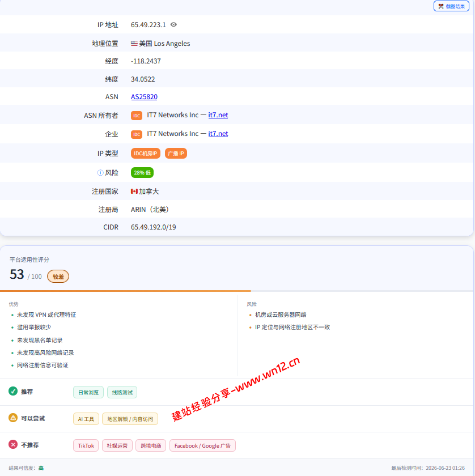475x476 pixels.
Task: Open it7.net link in 企业 row
Action: tap(218, 134)
